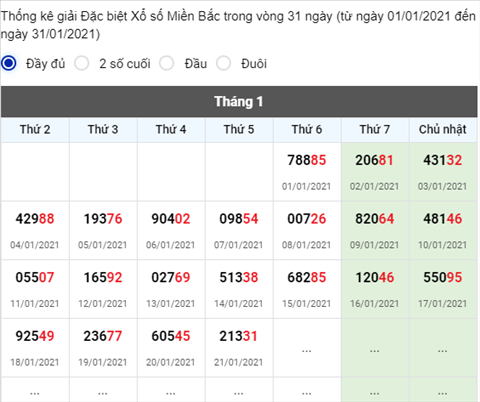Select result 60545
Image resolution: width=480 pixels, height=402 pixels.
(171, 336)
